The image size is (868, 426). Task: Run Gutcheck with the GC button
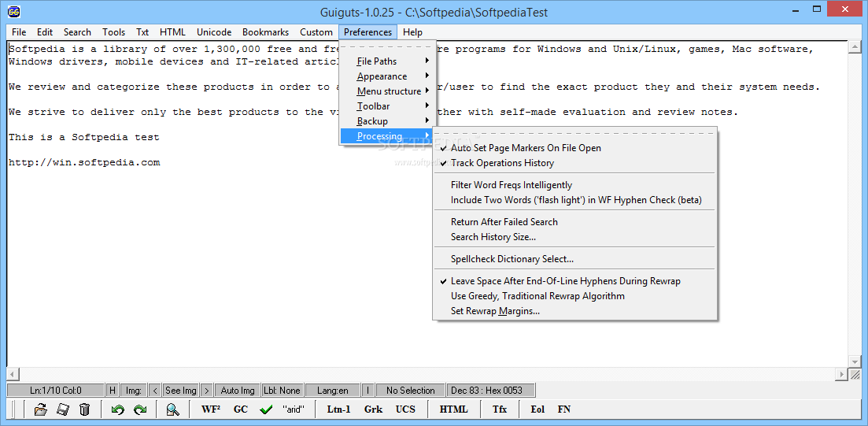240,410
